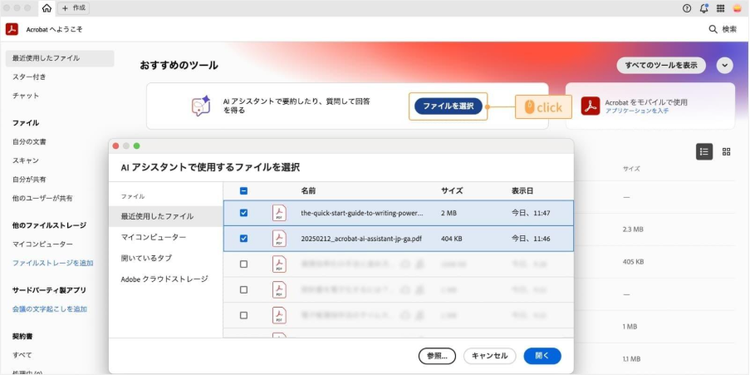Screen dimensions: 750x375
Task: Select file name 20250212_acrobat-ai-assistant-jp-ga.pdf
Action: coord(361,238)
